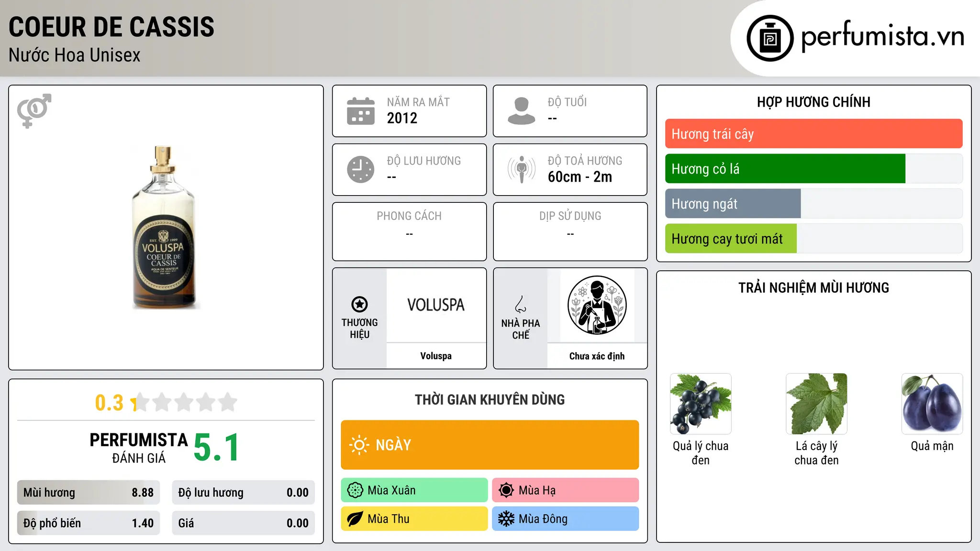
Task: Click the calendar icon beside Năm ra mắt
Action: (361, 111)
